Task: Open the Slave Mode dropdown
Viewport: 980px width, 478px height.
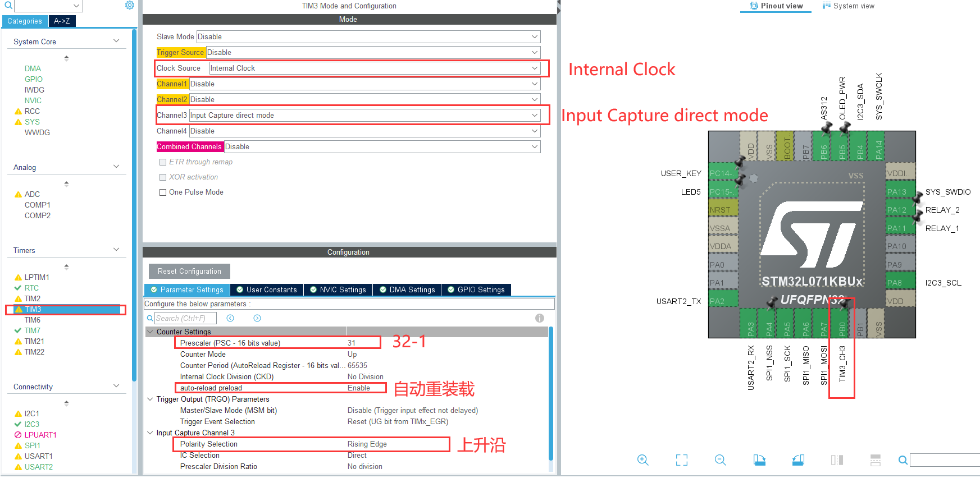Action: click(x=368, y=36)
